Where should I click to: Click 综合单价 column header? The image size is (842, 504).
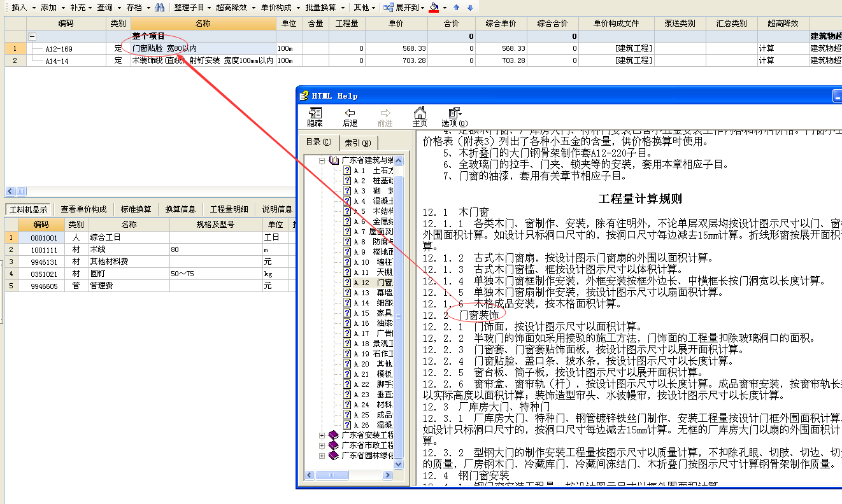pyautogui.click(x=501, y=24)
